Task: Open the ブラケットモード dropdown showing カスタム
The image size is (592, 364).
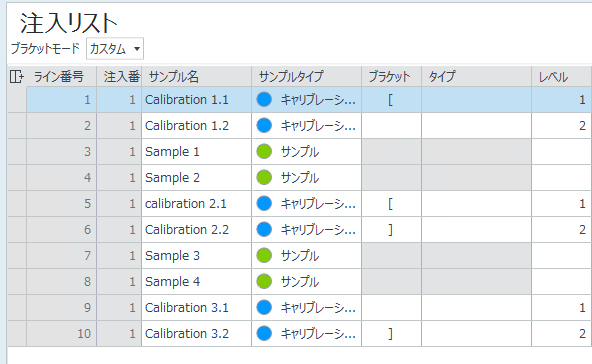Action: [x=115, y=49]
